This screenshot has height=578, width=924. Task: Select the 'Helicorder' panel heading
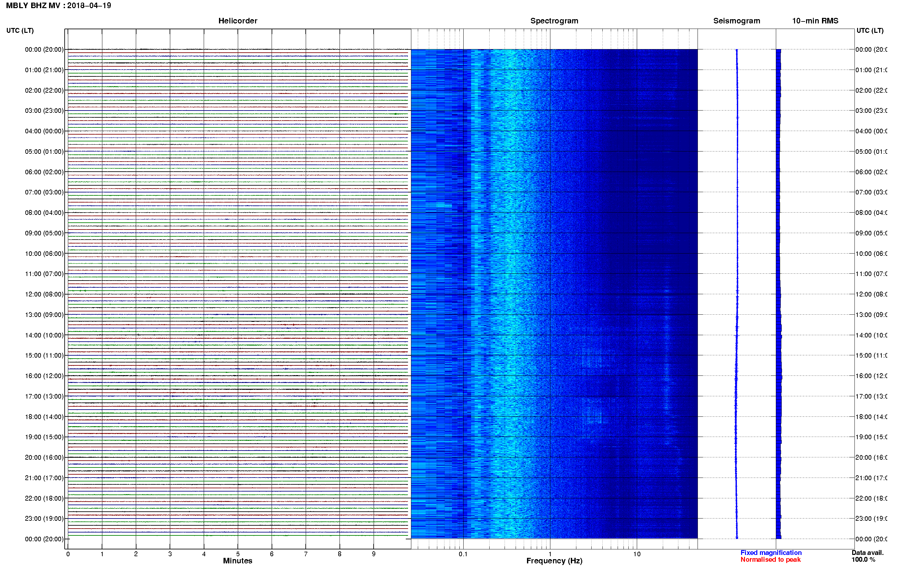pyautogui.click(x=237, y=21)
